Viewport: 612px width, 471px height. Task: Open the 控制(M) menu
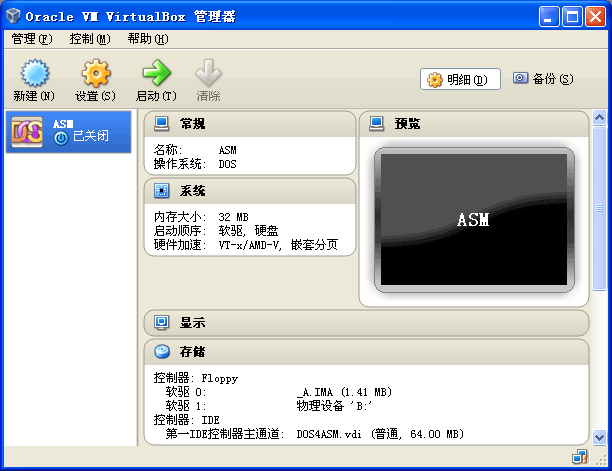tap(90, 39)
